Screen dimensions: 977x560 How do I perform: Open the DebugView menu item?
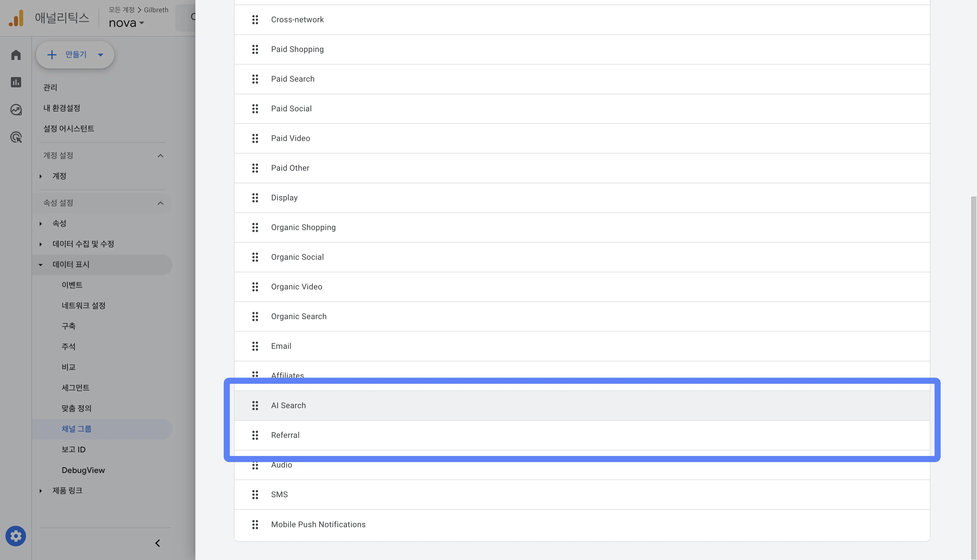point(83,470)
